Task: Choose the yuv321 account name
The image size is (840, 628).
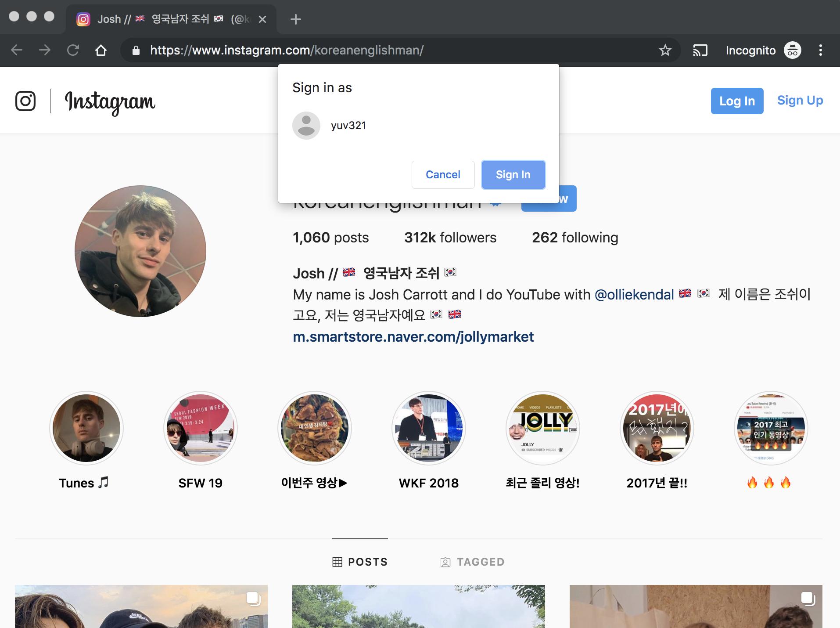Action: point(348,126)
